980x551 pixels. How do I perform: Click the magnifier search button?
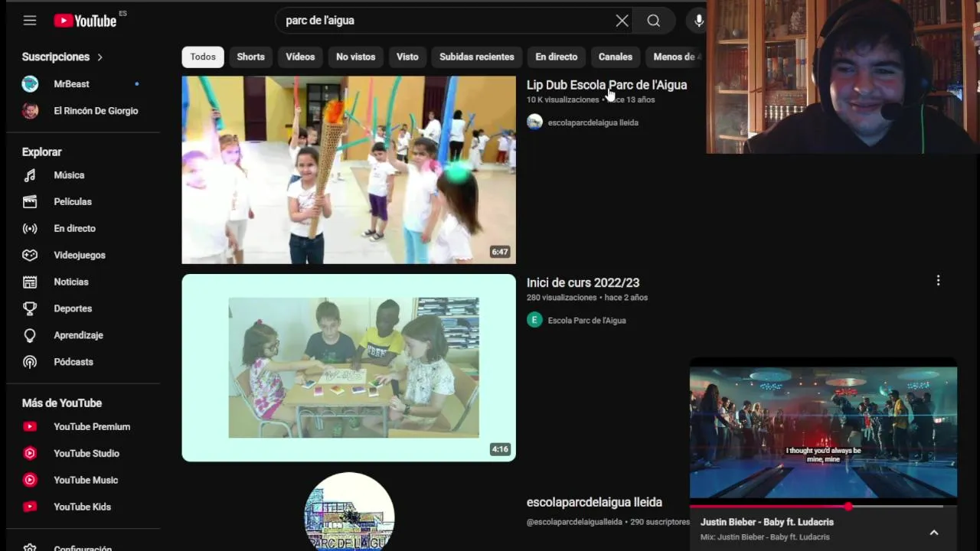tap(653, 21)
